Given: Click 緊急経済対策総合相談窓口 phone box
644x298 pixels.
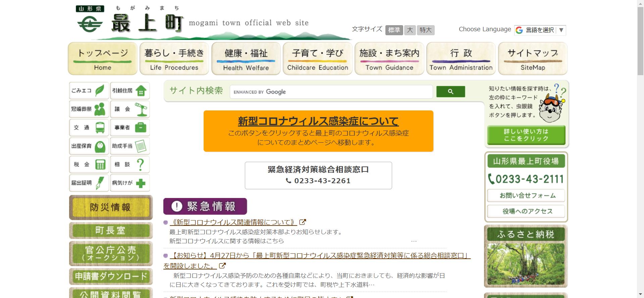Looking at the screenshot, I should click(x=318, y=176).
